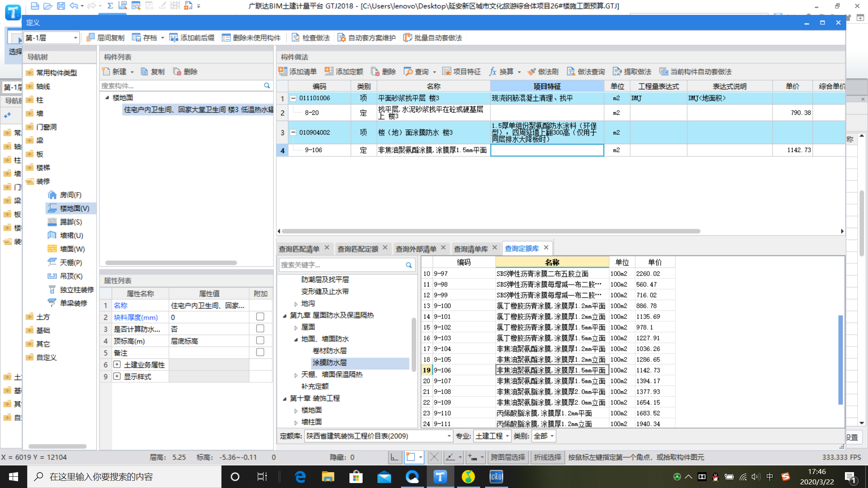Click 删除未使用构件 icon
868x488 pixels.
pos(226,38)
